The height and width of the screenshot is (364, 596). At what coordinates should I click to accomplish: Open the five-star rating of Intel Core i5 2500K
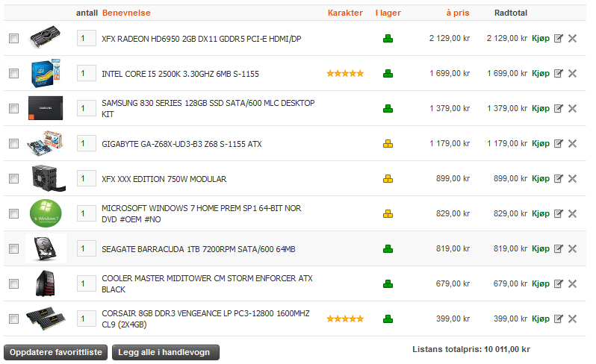[345, 73]
